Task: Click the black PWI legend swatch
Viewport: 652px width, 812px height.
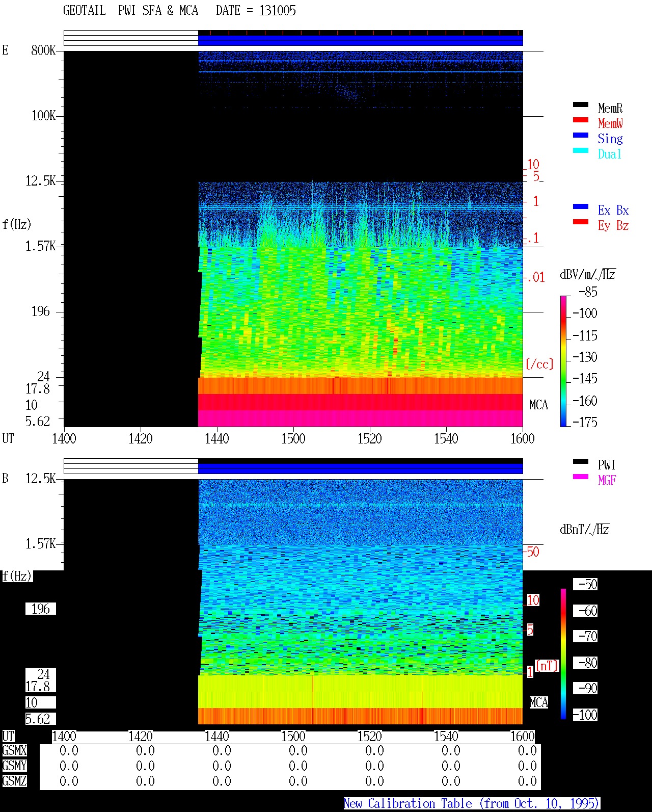Action: point(581,461)
